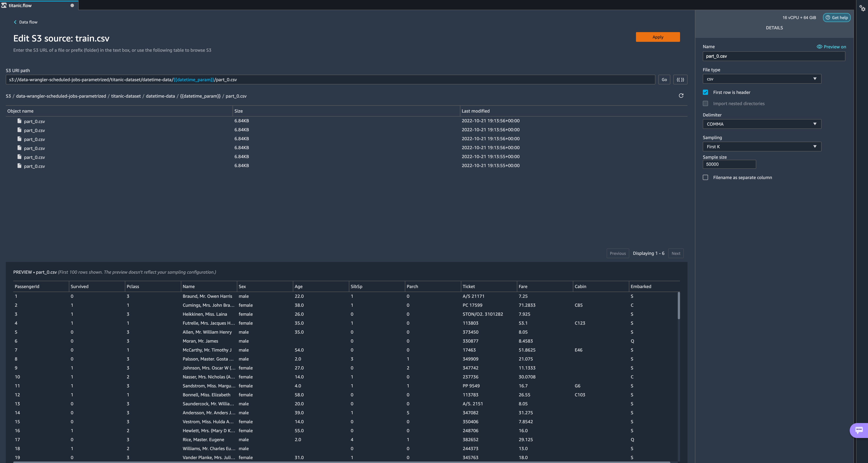Click datetime-data in the breadcrumb path
The image size is (868, 463).
click(160, 96)
